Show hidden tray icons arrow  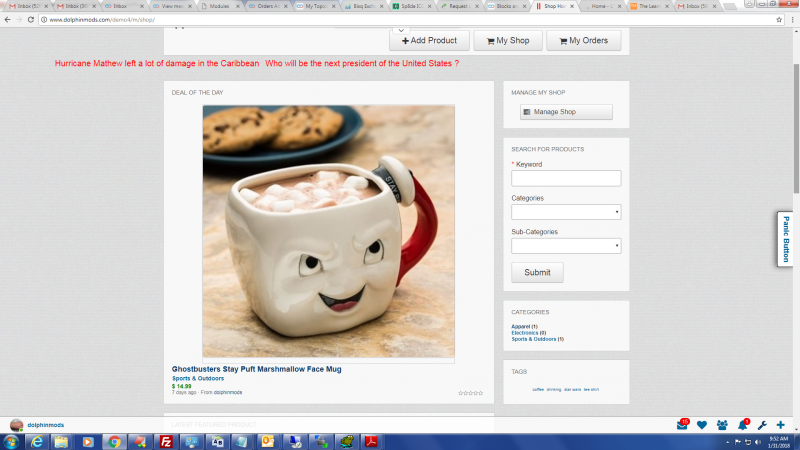pos(728,442)
